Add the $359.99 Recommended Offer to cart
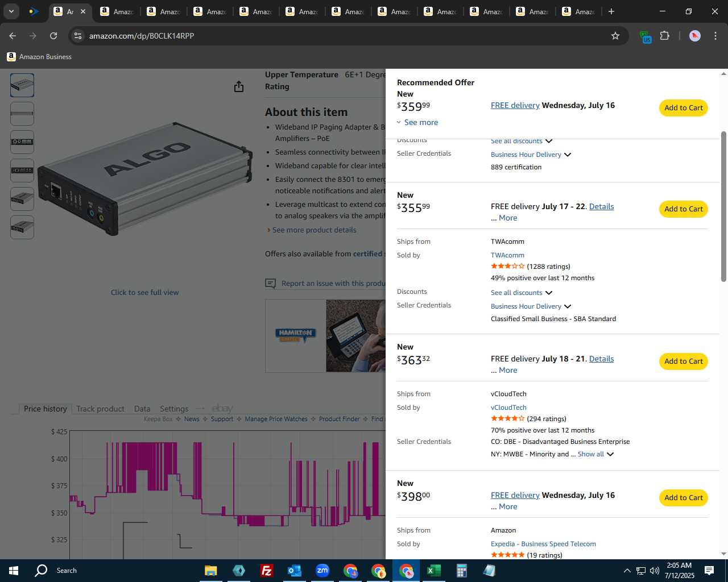This screenshot has width=728, height=582. pyautogui.click(x=684, y=108)
